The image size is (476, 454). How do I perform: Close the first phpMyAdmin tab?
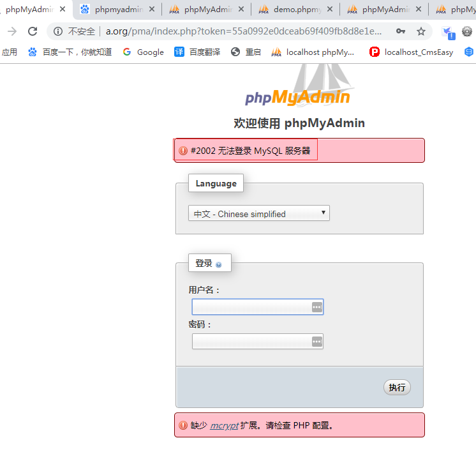point(63,9)
